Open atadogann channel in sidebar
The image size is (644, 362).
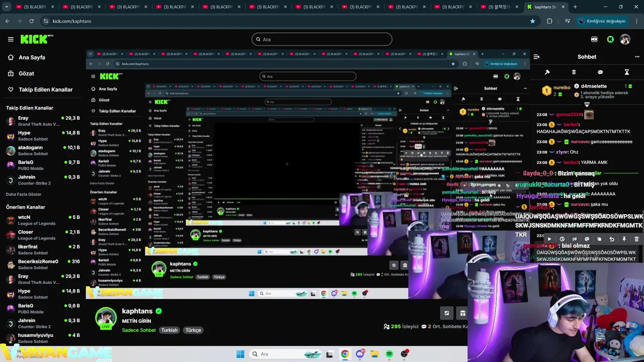click(42, 150)
